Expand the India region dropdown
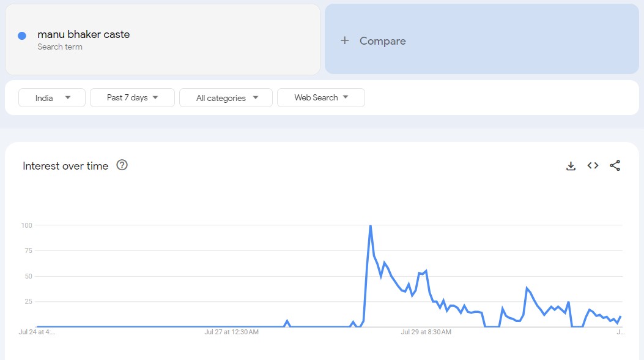This screenshot has height=360, width=644. click(x=52, y=98)
